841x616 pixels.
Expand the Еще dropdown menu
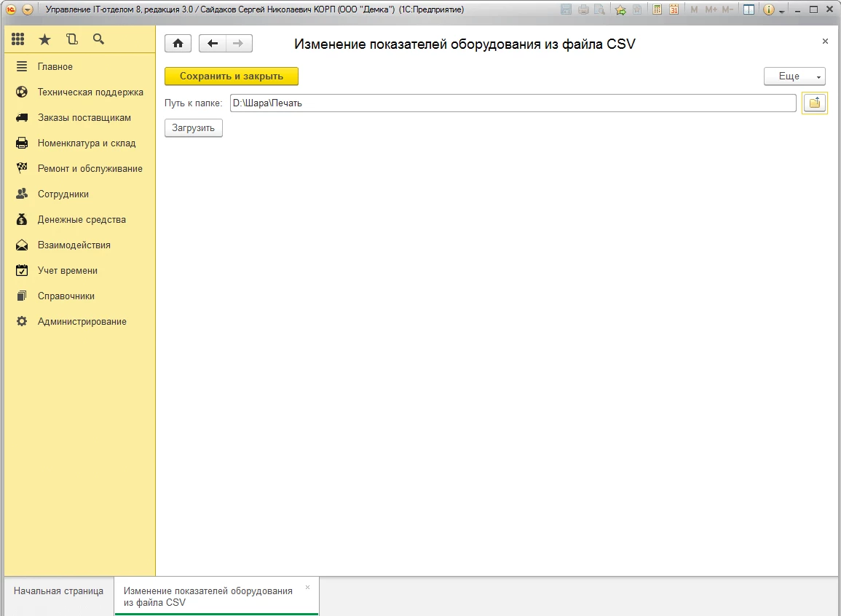[x=794, y=76]
